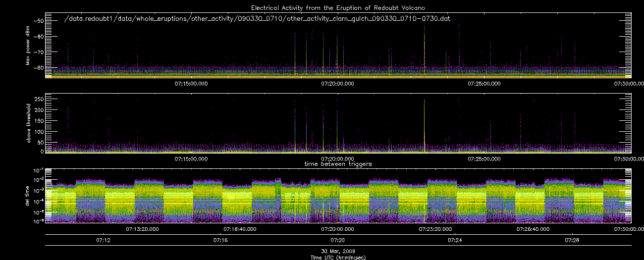Click the 07:12 tick on the bottom time axis

pos(103,240)
